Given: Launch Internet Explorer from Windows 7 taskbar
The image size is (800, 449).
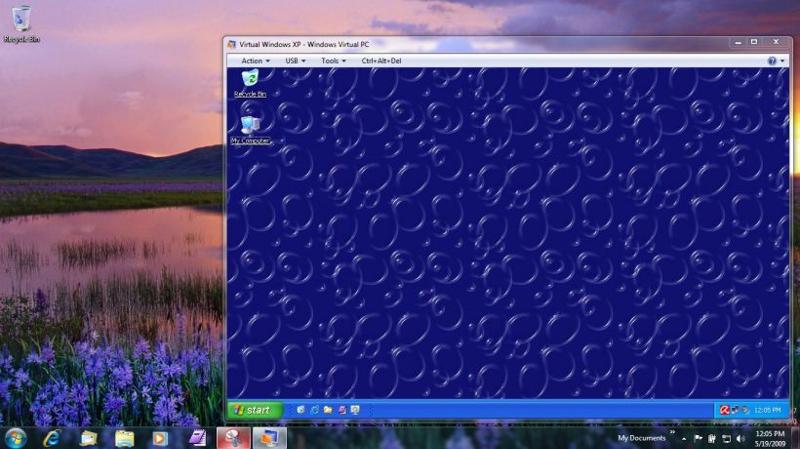Looking at the screenshot, I should [x=52, y=438].
